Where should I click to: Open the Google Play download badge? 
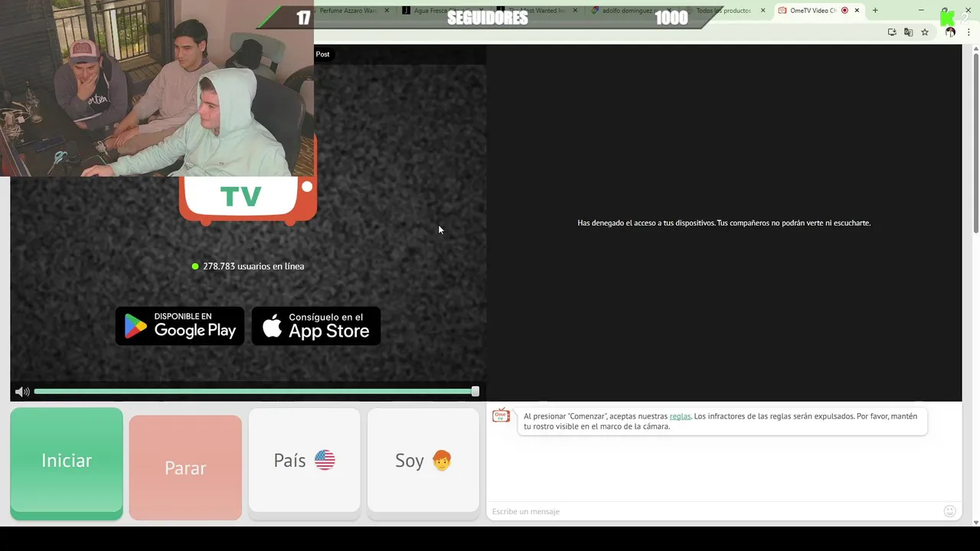tap(180, 326)
